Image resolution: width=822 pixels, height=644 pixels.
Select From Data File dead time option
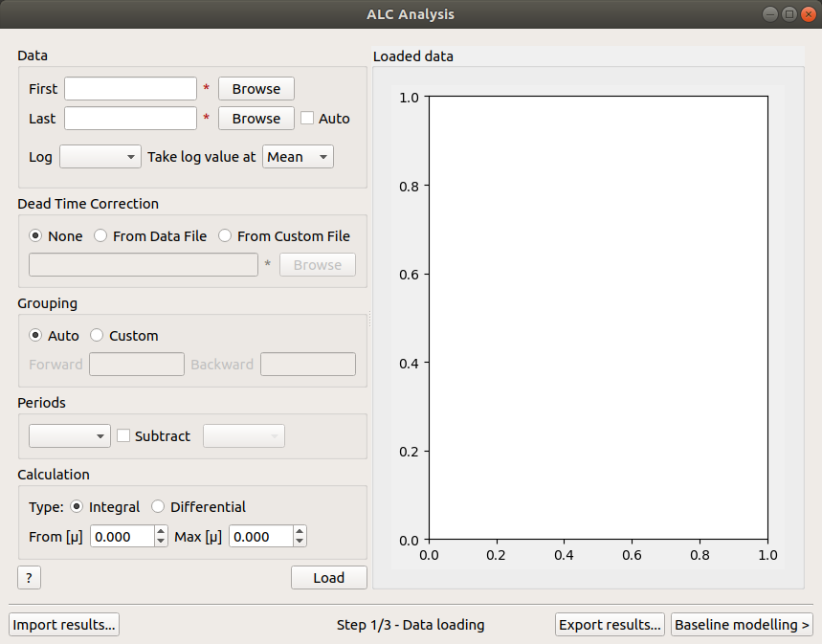[x=100, y=236]
